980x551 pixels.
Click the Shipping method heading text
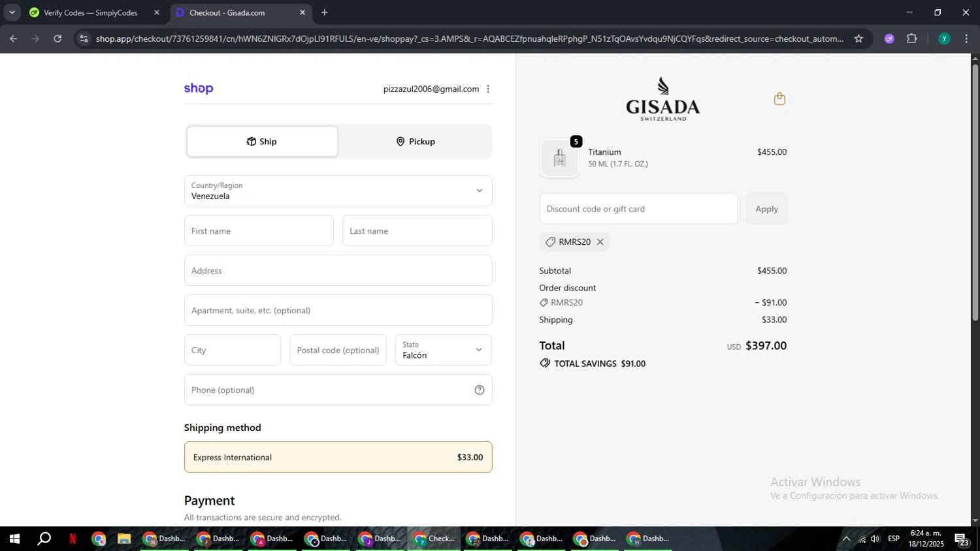(x=222, y=428)
